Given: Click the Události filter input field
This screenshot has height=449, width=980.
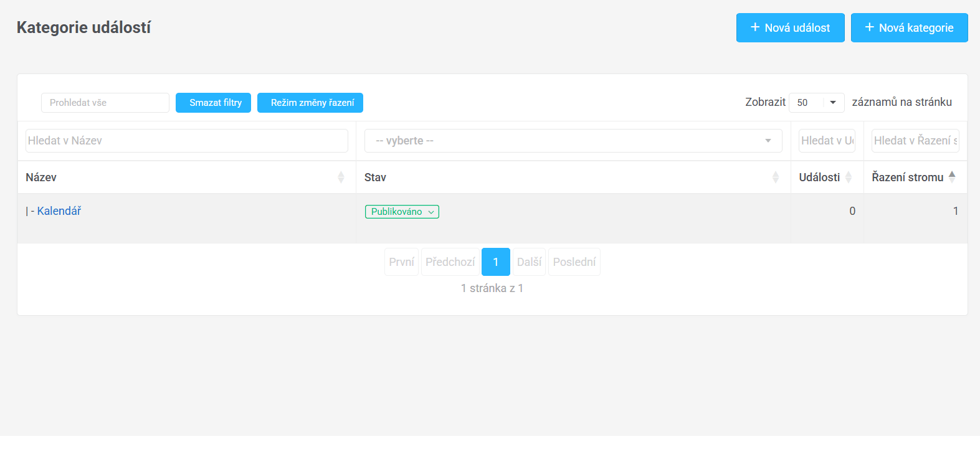Looking at the screenshot, I should tap(827, 141).
